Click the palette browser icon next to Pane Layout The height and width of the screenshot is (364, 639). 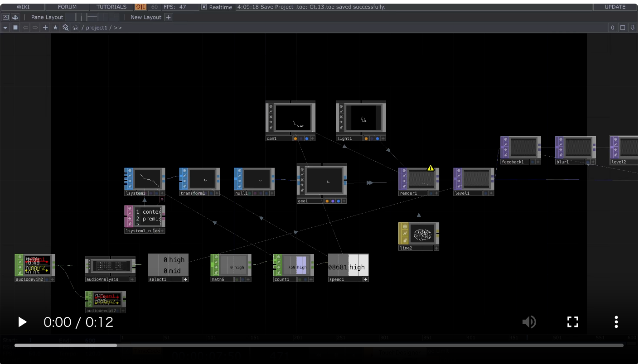tap(15, 17)
